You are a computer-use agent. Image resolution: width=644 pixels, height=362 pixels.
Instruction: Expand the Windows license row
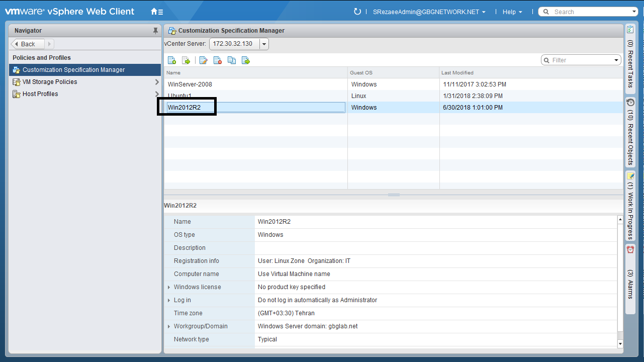pos(169,287)
